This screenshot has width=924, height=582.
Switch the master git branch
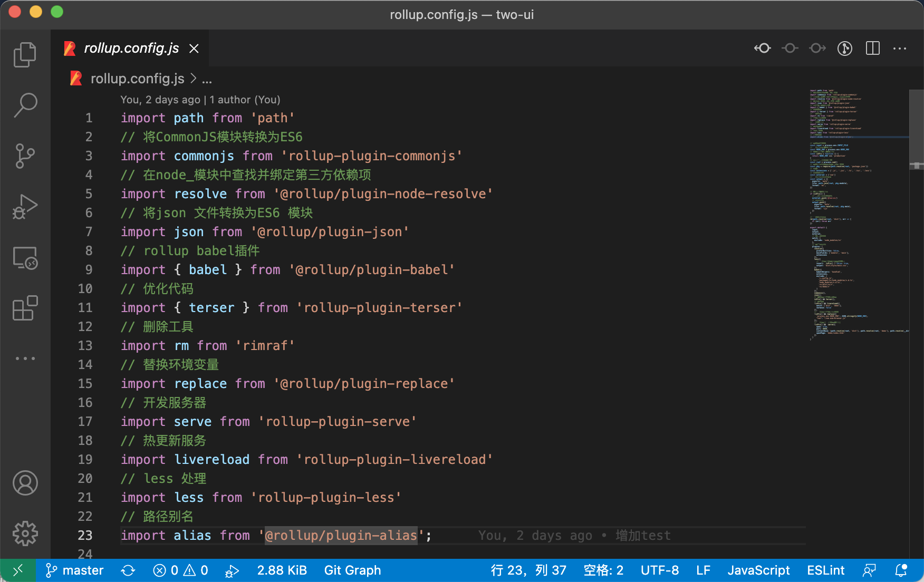click(74, 570)
